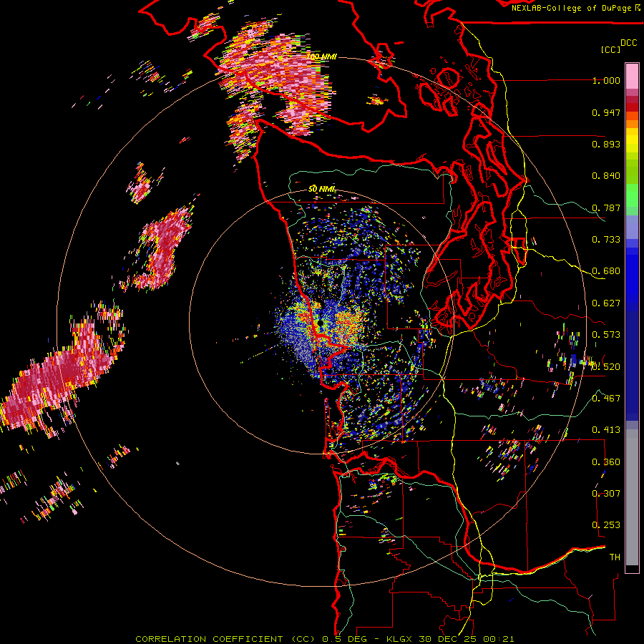This screenshot has height=644, width=644.
Task: Click the 50 NMI range ring label
Action: point(321,189)
